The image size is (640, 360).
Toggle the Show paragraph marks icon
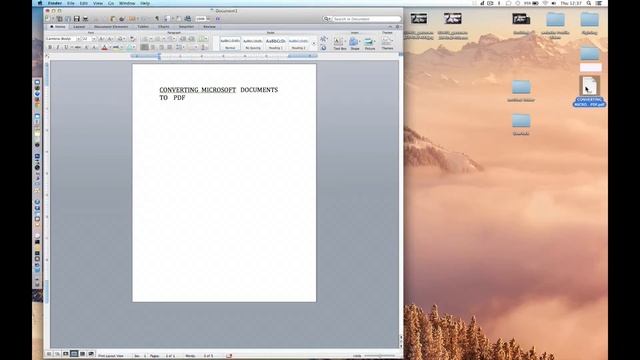(157, 19)
